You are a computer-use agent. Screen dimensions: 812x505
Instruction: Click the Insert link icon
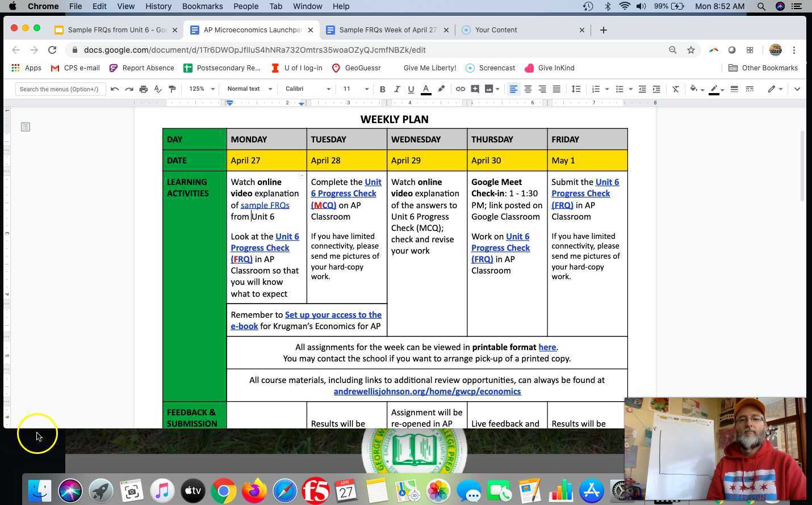pos(461,89)
